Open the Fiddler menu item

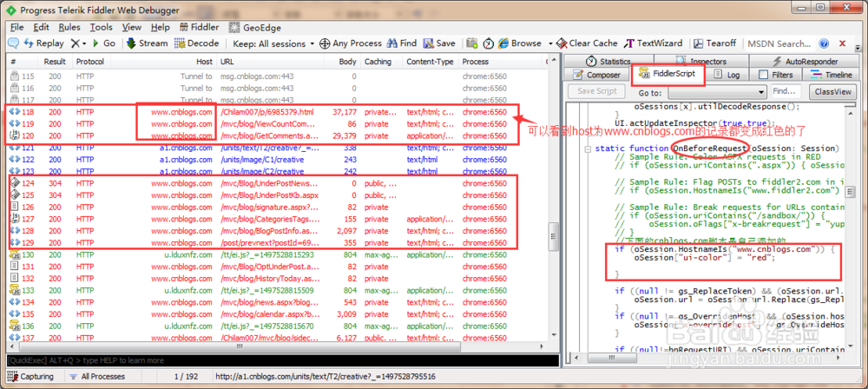tap(200, 27)
